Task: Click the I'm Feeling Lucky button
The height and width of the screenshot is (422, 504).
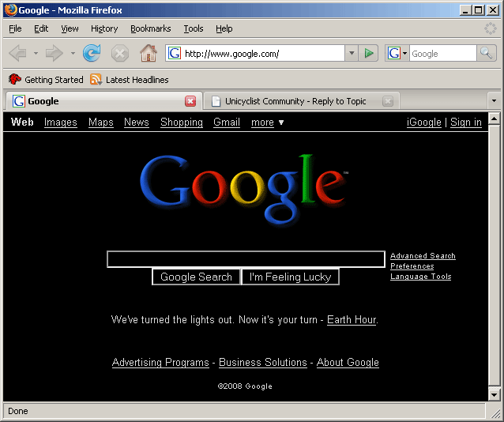Action: 290,277
